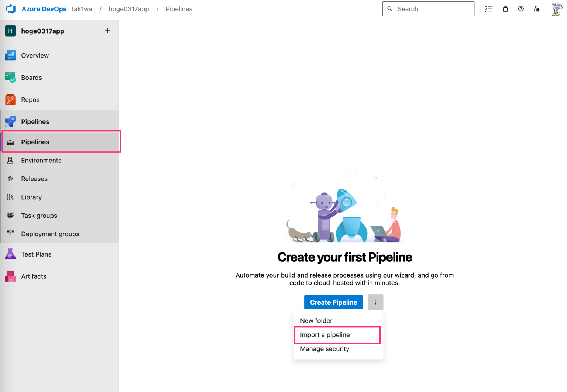Click the Search input field
The width and height of the screenshot is (567, 392).
[428, 8]
